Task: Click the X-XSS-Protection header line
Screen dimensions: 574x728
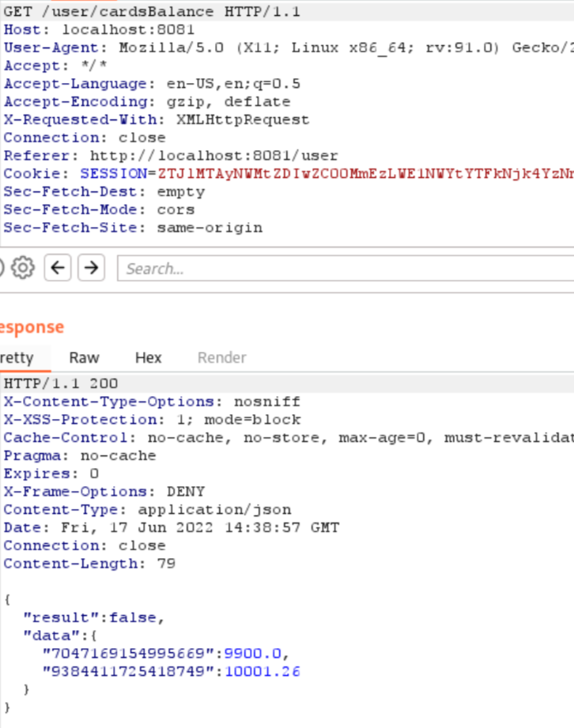Action: 153,419
